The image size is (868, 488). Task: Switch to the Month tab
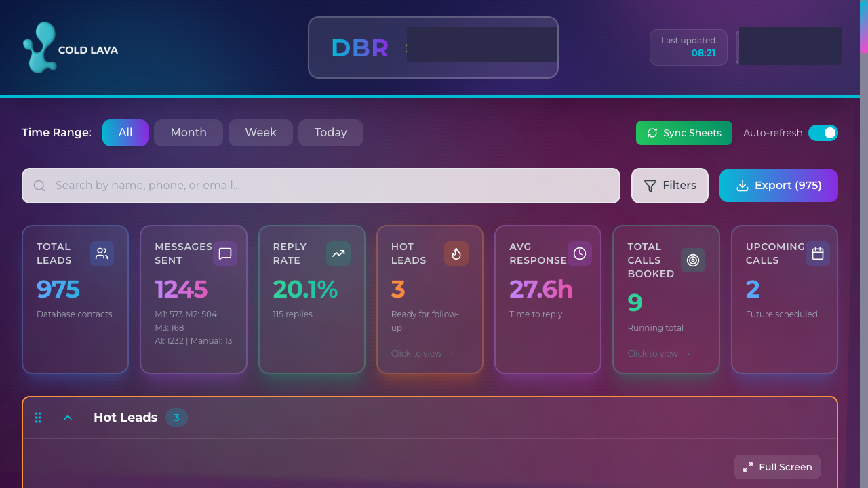(x=188, y=132)
